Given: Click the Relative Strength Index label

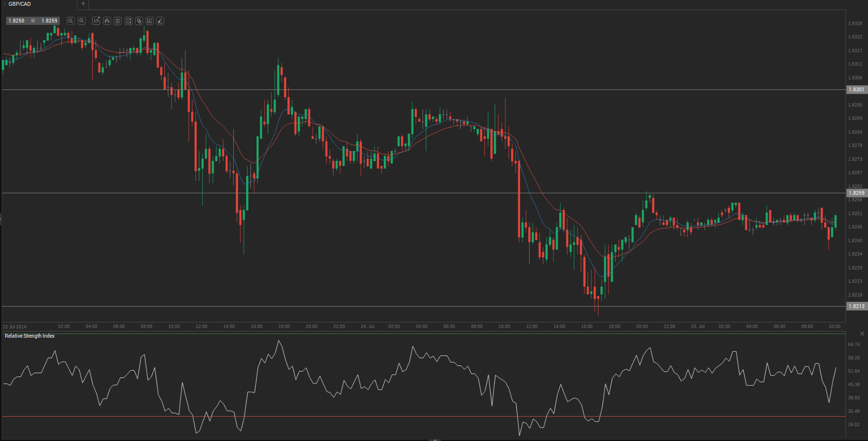Looking at the screenshot, I should click(x=30, y=336).
